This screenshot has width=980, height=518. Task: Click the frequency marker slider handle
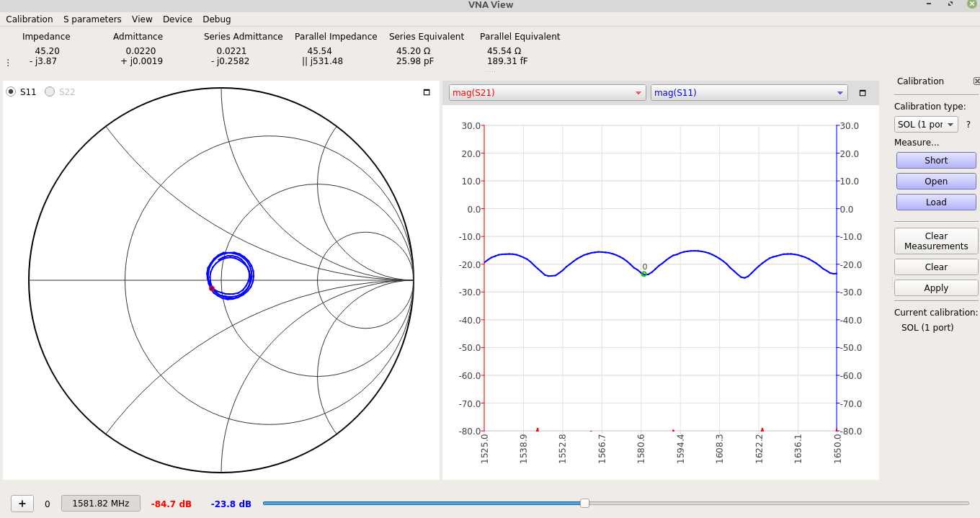pyautogui.click(x=584, y=503)
